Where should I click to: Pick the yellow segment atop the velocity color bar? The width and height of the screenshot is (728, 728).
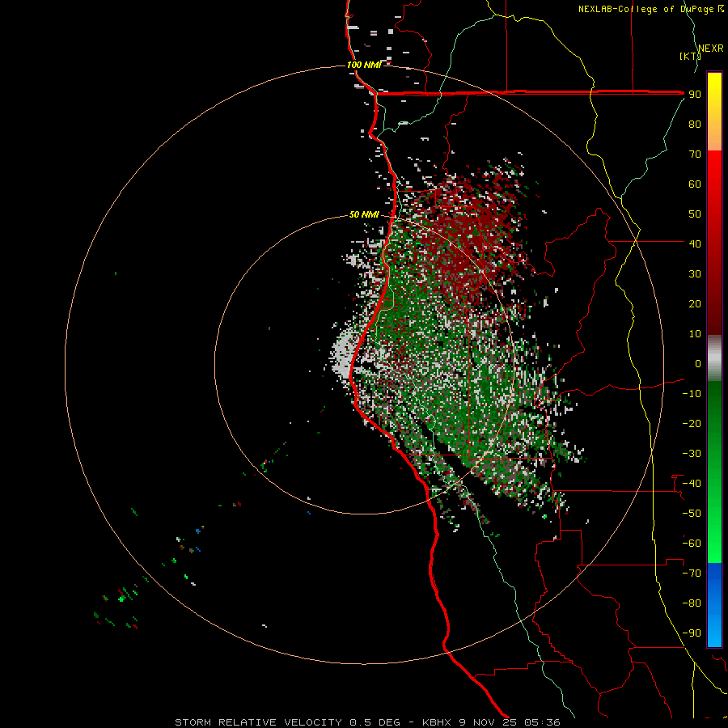coord(714,91)
